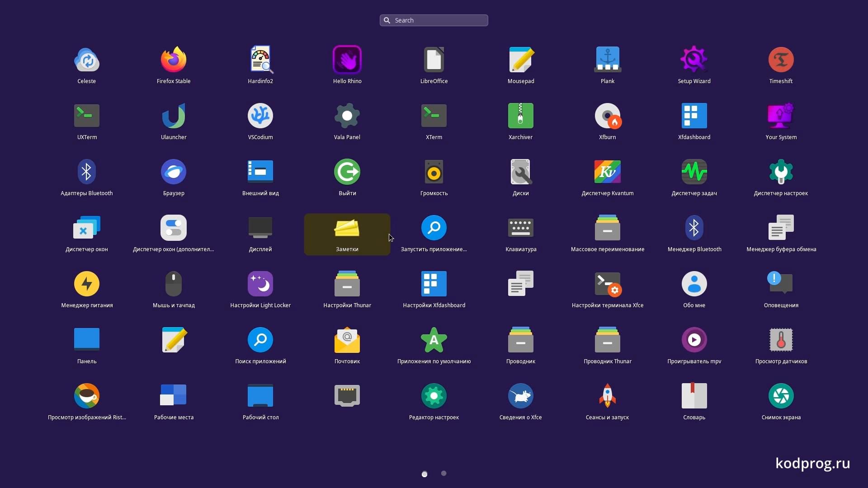This screenshot has height=488, width=868.
Task: Open Проводник Thunar file manager
Action: click(x=608, y=340)
